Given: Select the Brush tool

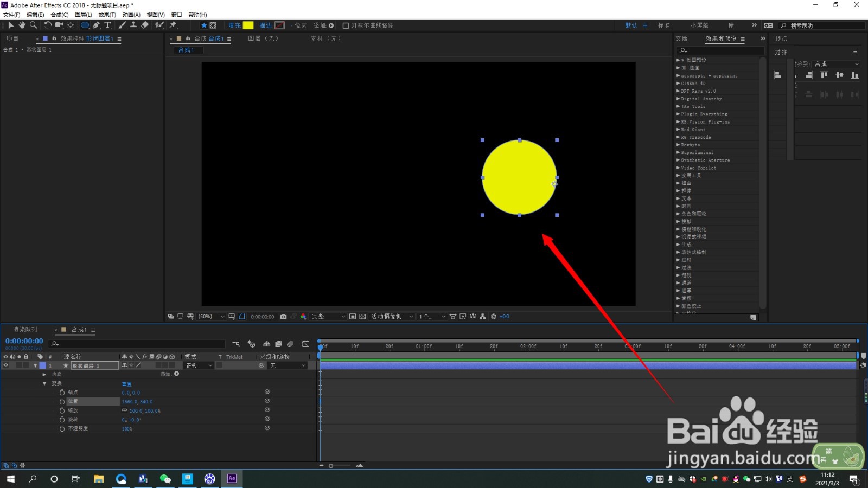Looking at the screenshot, I should (122, 25).
